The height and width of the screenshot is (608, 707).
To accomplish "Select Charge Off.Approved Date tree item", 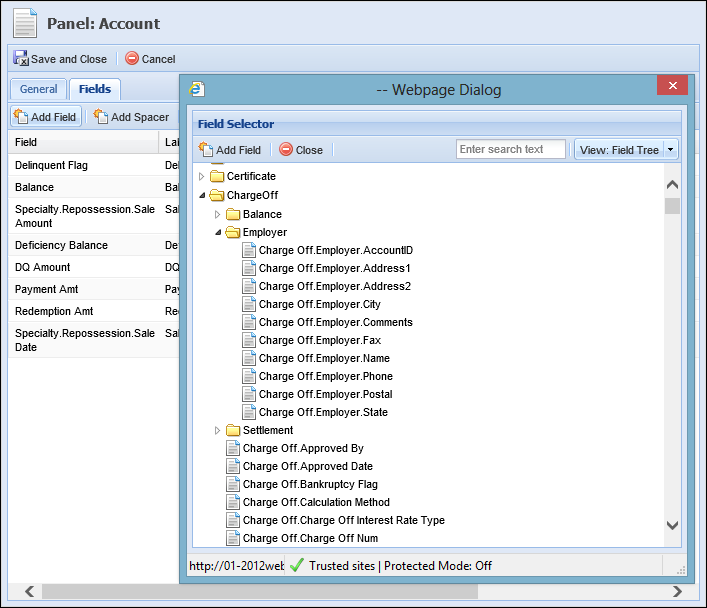I will (x=308, y=466).
